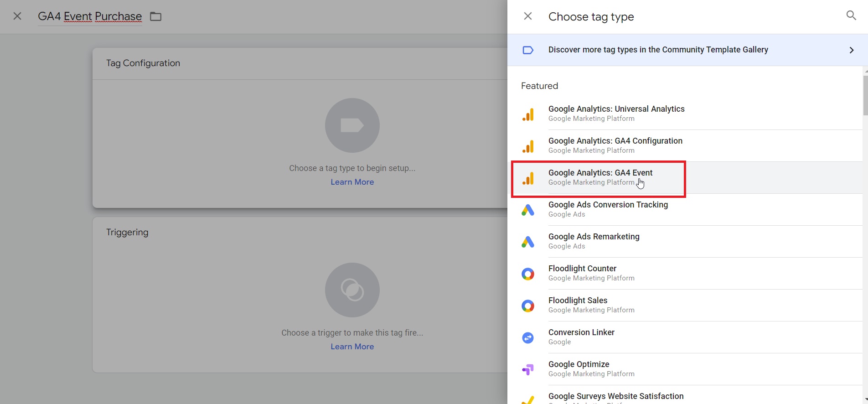This screenshot has width=868, height=404.
Task: Click the Google Ads Remarketing icon
Action: [x=528, y=242]
